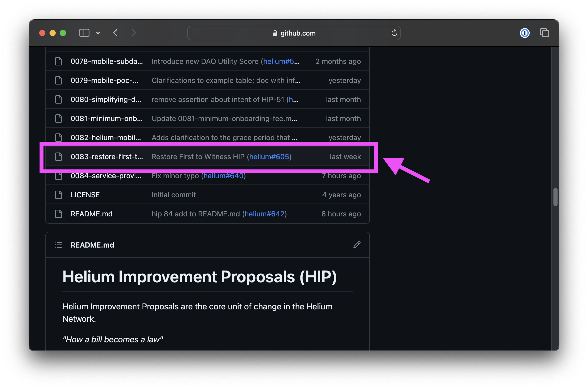This screenshot has height=389, width=588.
Task: Open the sidebar options dropdown chevron
Action: point(98,33)
